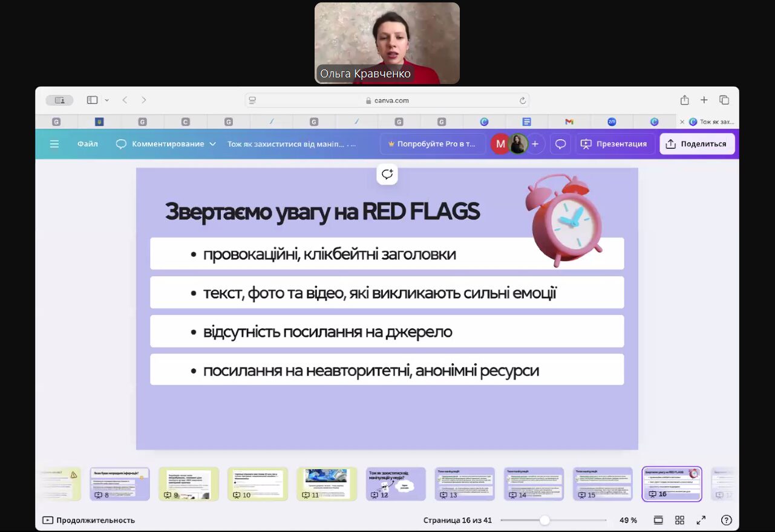Viewport: 775px width, 532px height.
Task: Open Safari sidebar dropdown chevron
Action: tap(107, 100)
